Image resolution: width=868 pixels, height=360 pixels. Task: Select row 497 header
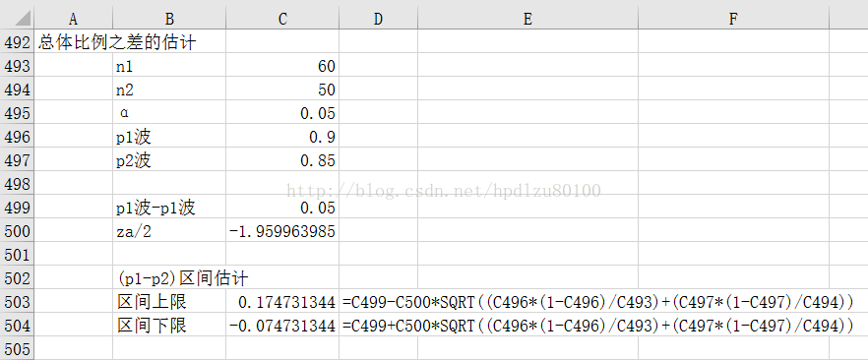pyautogui.click(x=17, y=160)
